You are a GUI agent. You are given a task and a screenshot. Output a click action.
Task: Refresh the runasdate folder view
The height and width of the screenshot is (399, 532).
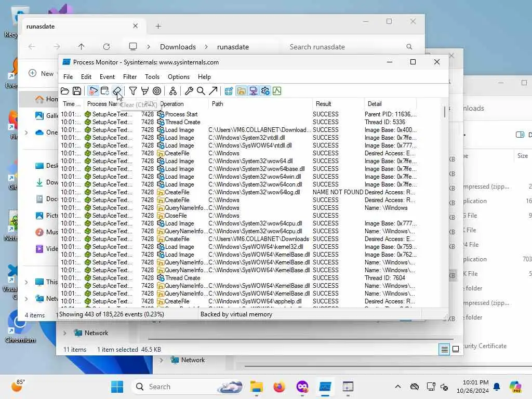click(x=107, y=47)
